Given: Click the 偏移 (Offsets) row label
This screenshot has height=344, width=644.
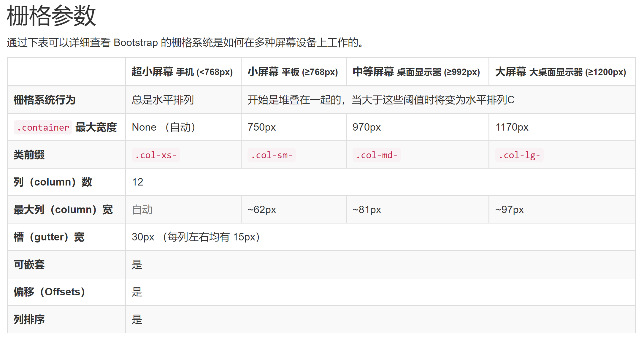Looking at the screenshot, I should click(49, 292).
